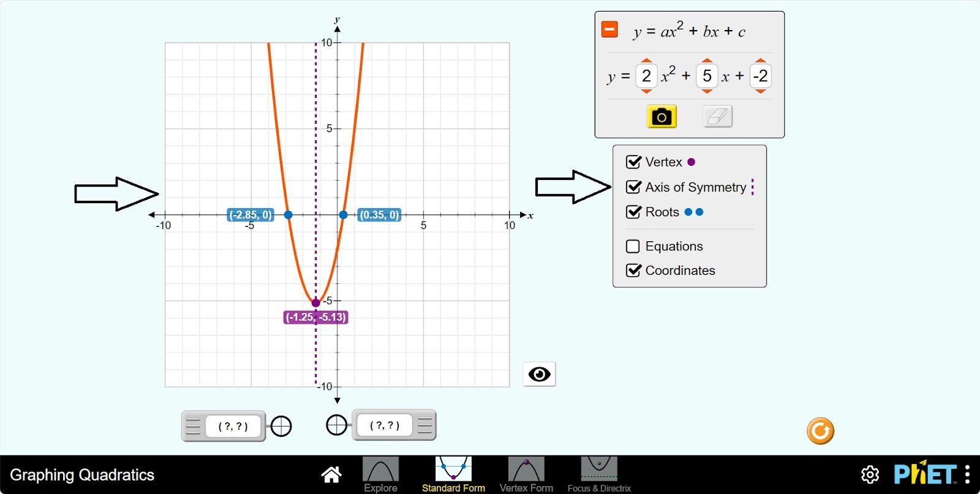The height and width of the screenshot is (494, 980).
Task: Click the camera save-curve button
Action: (x=661, y=116)
